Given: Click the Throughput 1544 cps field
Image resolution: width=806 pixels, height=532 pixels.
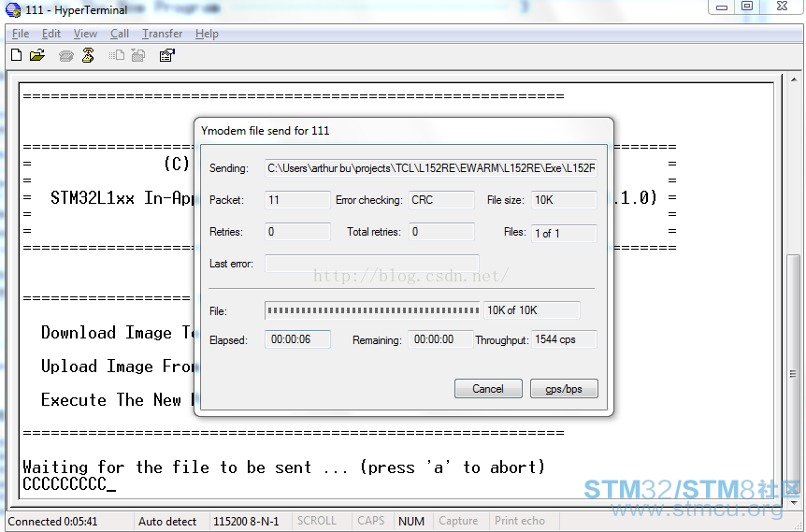Looking at the screenshot, I should pos(564,339).
